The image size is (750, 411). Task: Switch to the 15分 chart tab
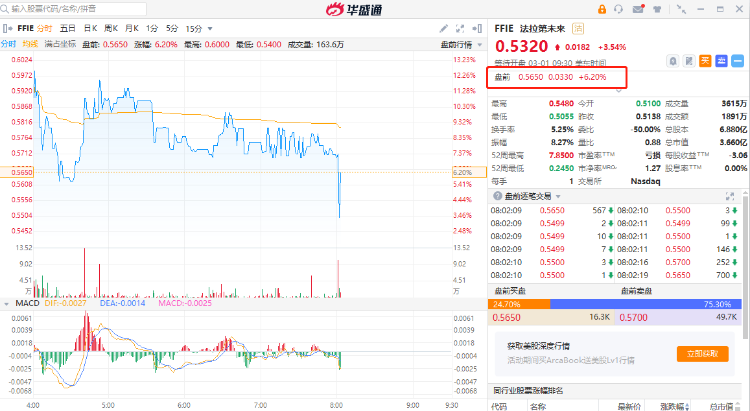coord(194,29)
